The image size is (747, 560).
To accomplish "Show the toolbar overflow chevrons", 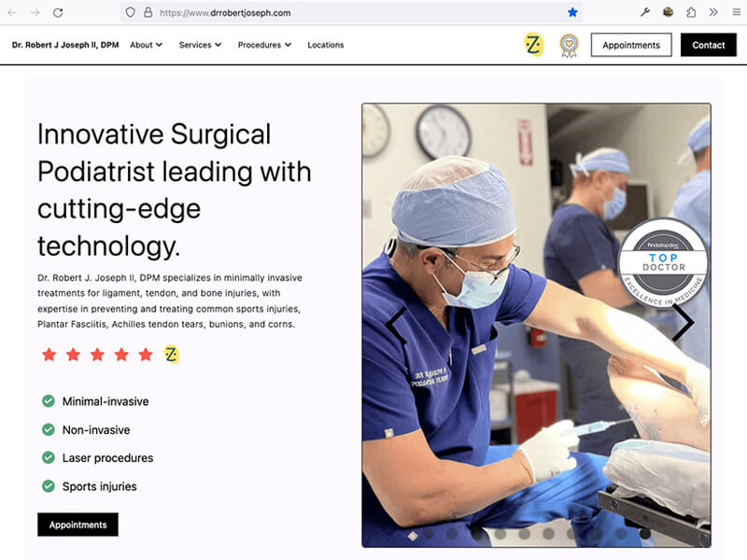I will point(713,13).
